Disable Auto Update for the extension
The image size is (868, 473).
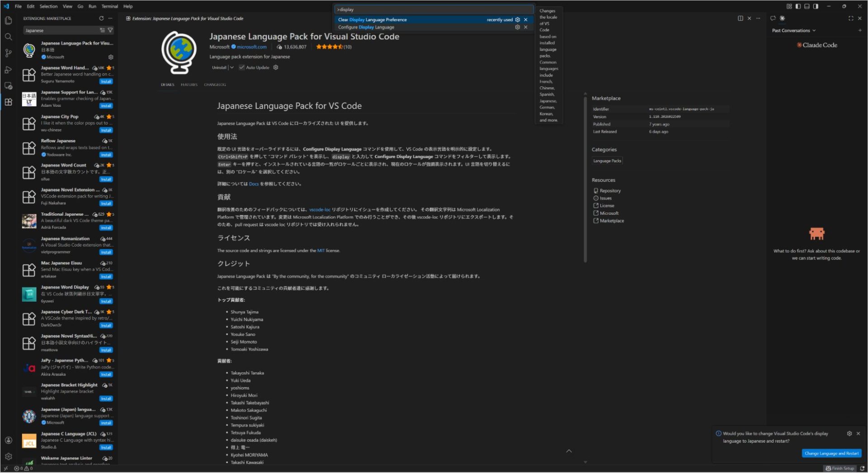click(242, 67)
